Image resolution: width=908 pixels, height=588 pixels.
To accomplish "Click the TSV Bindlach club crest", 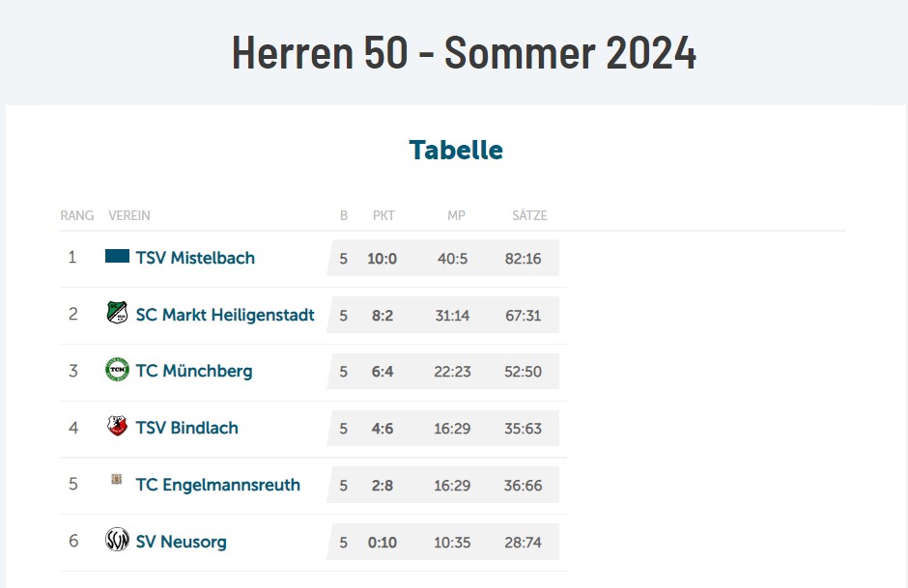I will coord(117,427).
